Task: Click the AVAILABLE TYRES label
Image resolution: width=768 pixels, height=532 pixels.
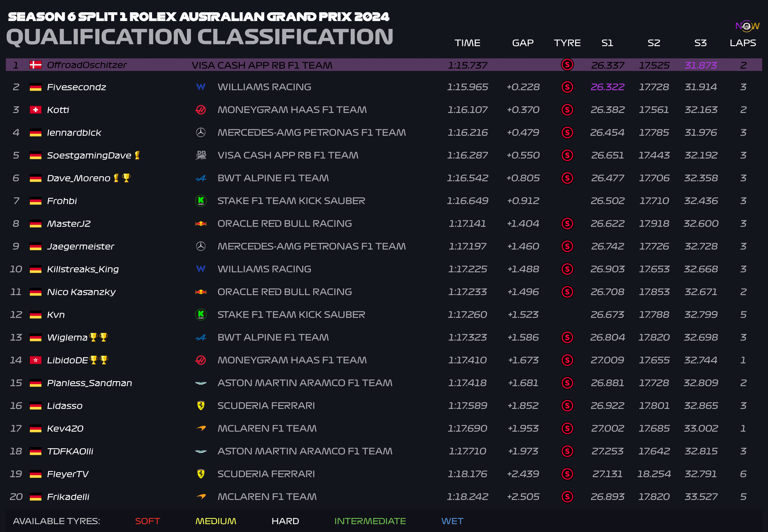Action: (56, 521)
